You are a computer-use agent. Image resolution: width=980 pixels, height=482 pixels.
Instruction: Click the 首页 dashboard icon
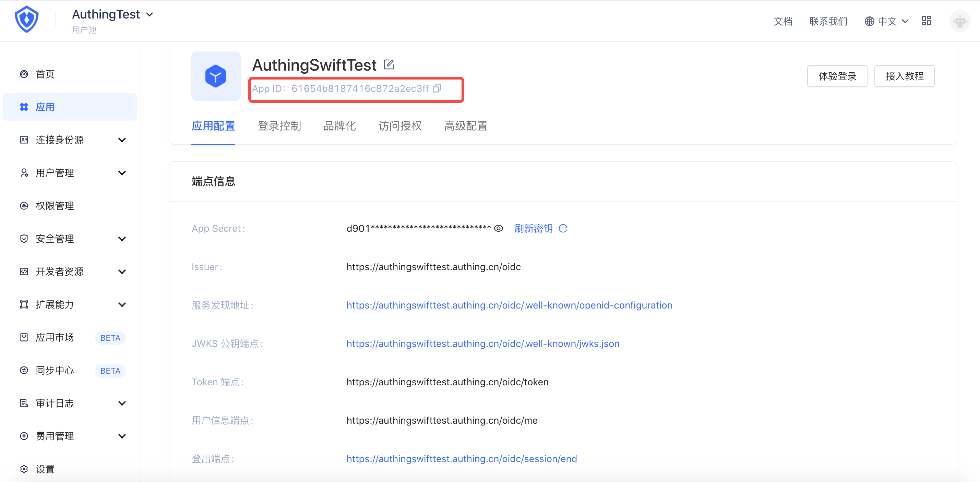coord(24,74)
